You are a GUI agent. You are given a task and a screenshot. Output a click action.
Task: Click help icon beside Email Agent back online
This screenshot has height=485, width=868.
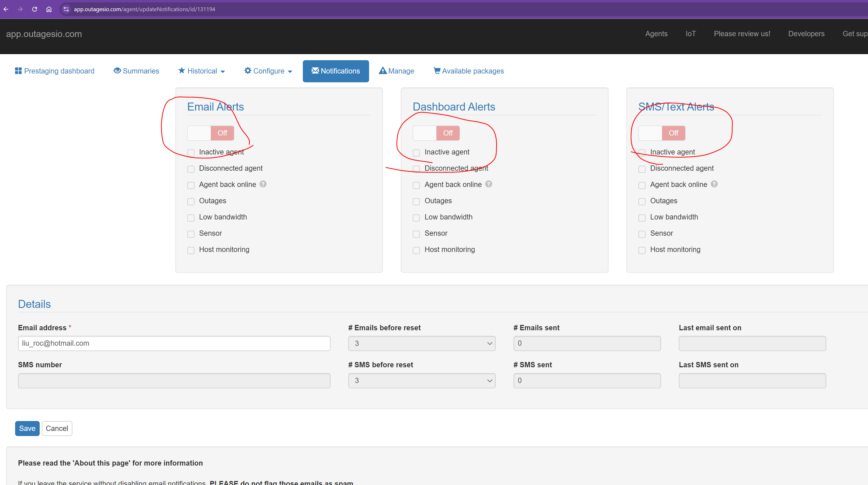click(263, 184)
